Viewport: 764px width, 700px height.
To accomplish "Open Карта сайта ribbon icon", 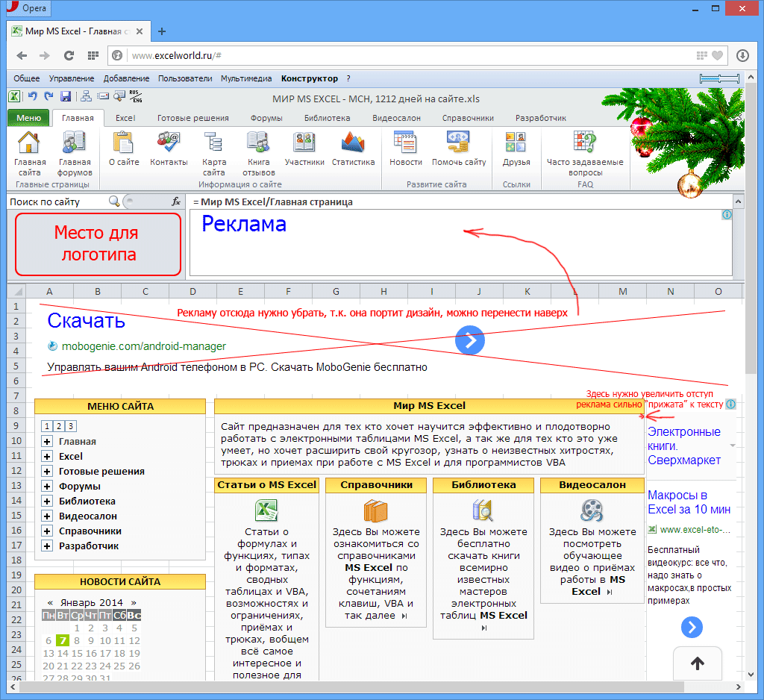I will pos(213,143).
